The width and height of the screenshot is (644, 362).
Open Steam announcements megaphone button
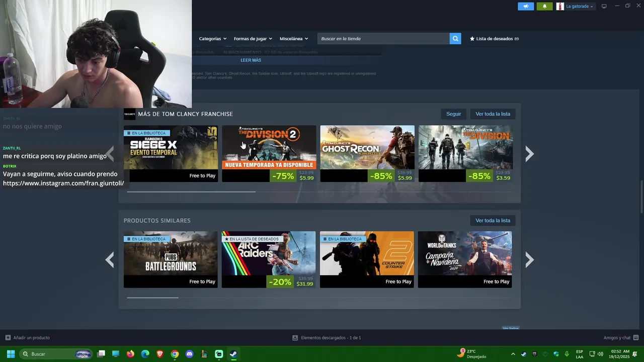click(526, 7)
